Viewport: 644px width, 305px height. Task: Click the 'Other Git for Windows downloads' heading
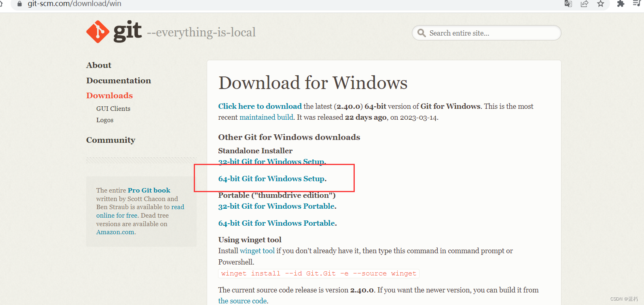289,137
